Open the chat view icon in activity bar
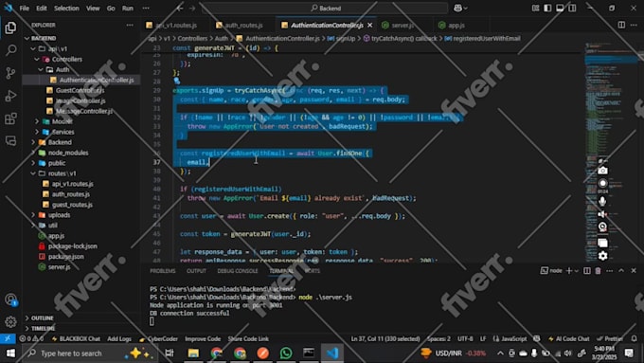This screenshot has height=363, width=644. click(10, 140)
